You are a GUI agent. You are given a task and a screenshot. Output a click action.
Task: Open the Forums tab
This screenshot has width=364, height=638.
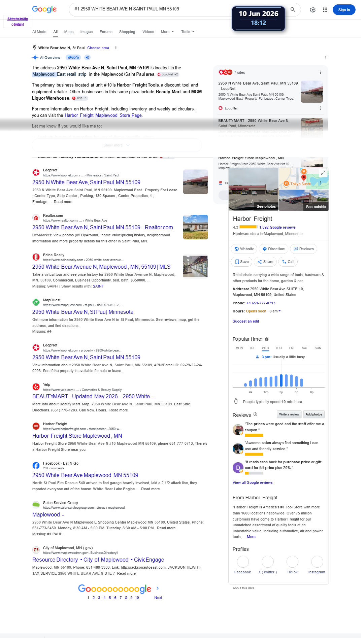pos(106,32)
